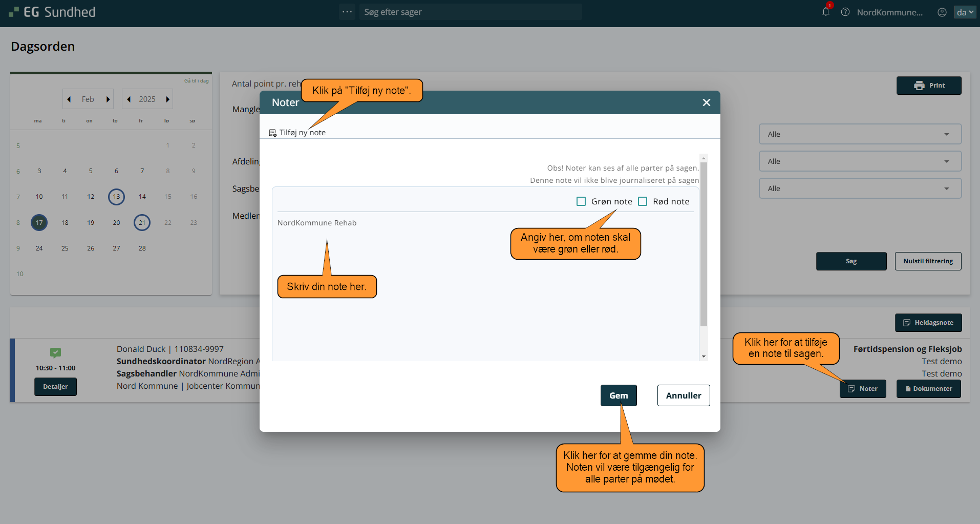
Task: Close the Noter dialog with X
Action: pyautogui.click(x=706, y=102)
